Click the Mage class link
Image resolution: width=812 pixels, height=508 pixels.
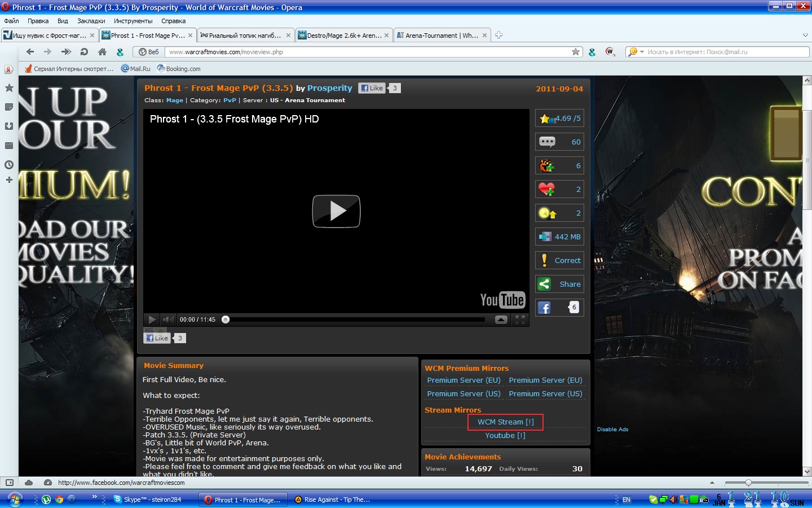[175, 100]
